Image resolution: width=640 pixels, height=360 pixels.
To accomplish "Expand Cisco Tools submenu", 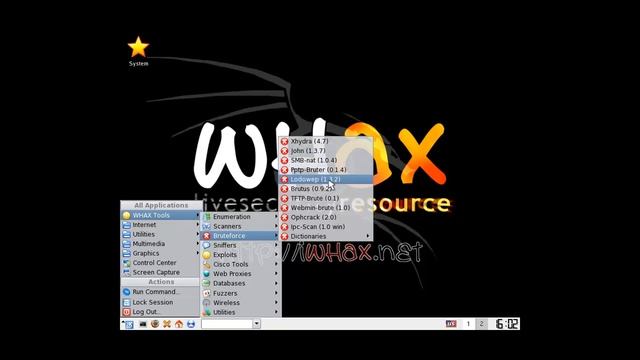I will click(240, 264).
